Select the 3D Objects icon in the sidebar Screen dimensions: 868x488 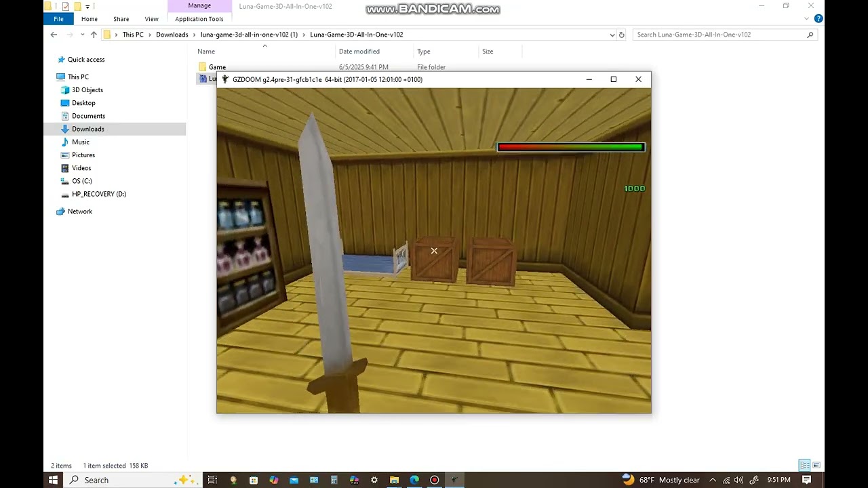[65, 90]
